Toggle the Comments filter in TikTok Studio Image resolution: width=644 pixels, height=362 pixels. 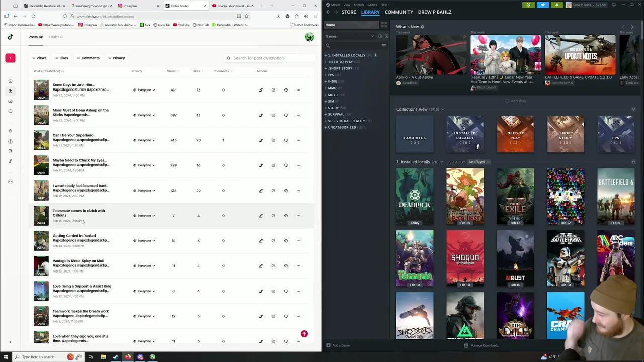click(88, 58)
